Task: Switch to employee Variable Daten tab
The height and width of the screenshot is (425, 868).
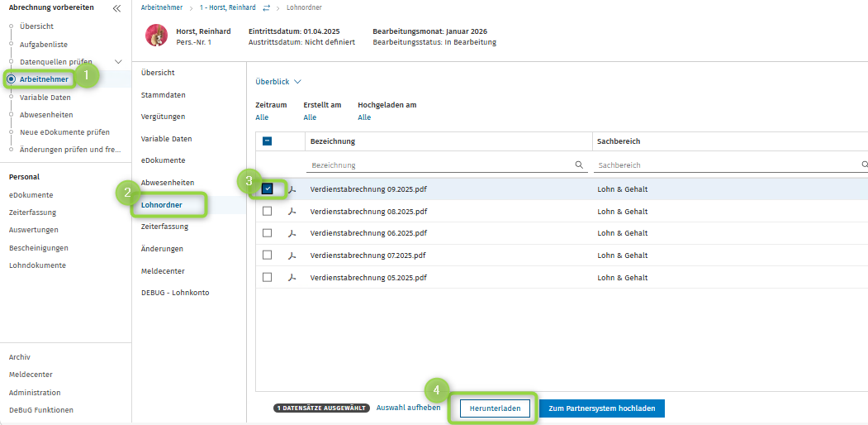Action: pos(167,139)
